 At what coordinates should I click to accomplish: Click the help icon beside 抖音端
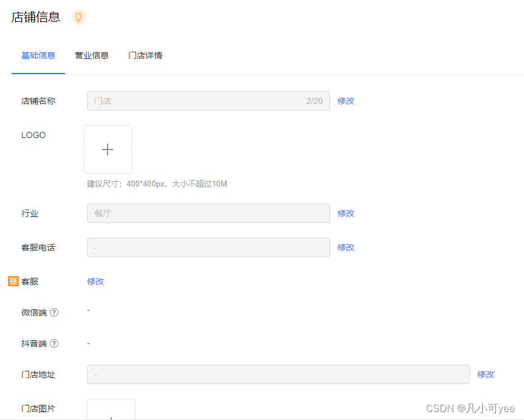coord(54,343)
